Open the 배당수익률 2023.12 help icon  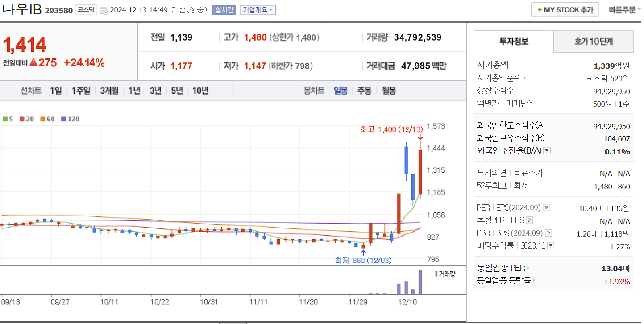click(550, 245)
